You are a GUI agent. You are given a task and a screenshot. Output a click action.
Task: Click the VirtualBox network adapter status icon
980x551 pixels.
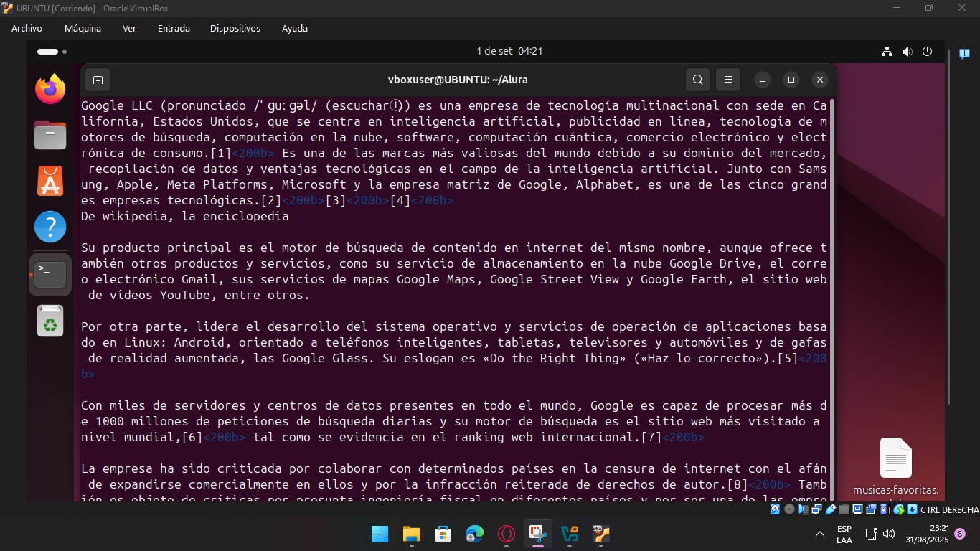[816, 509]
